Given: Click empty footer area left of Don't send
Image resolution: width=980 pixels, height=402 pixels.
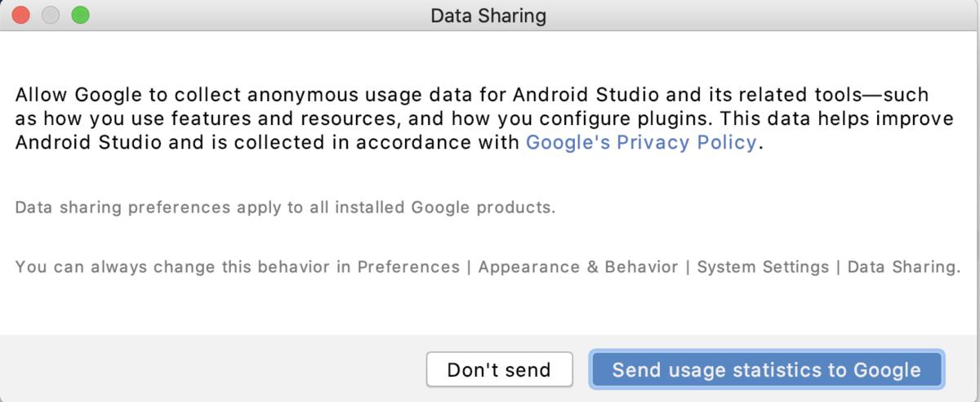Looking at the screenshot, I should [x=212, y=369].
